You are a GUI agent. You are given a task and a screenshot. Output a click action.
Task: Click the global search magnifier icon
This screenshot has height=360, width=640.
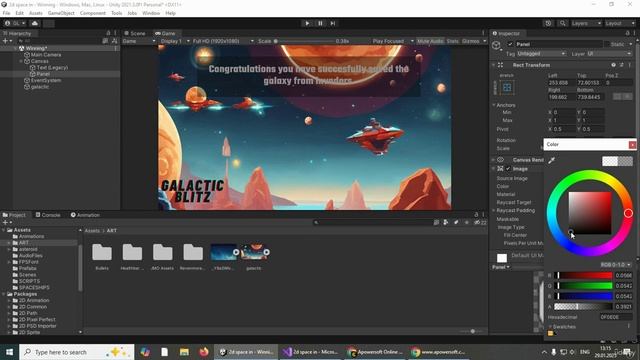[562, 23]
